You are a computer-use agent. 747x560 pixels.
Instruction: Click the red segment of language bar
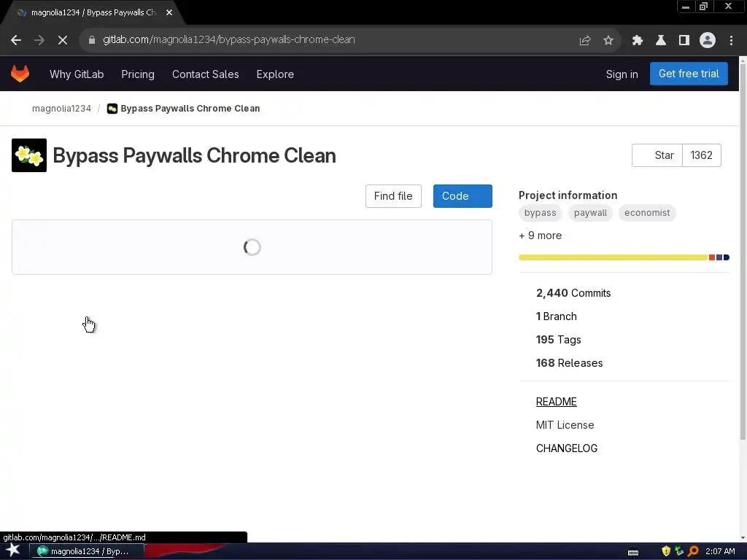tap(712, 257)
